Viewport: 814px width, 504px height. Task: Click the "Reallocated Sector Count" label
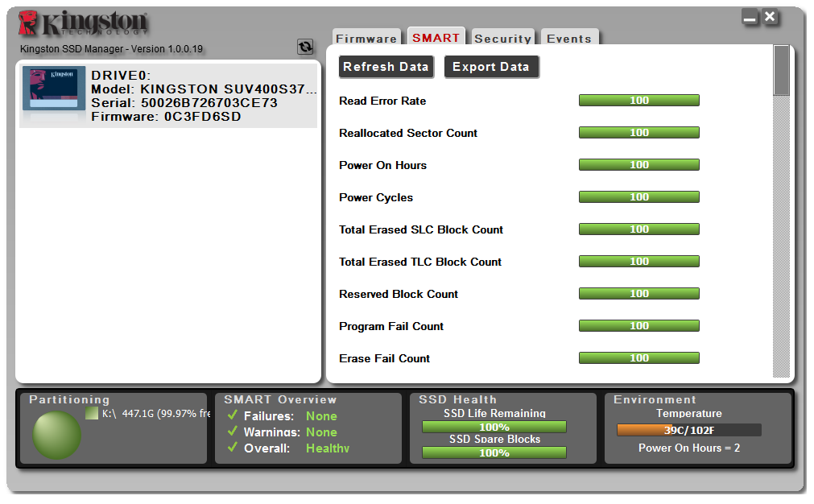coord(408,133)
